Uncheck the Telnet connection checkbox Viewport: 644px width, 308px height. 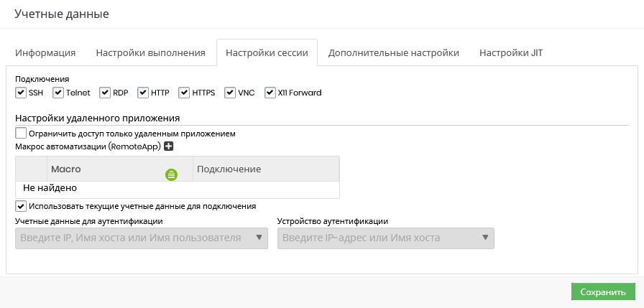[59, 93]
